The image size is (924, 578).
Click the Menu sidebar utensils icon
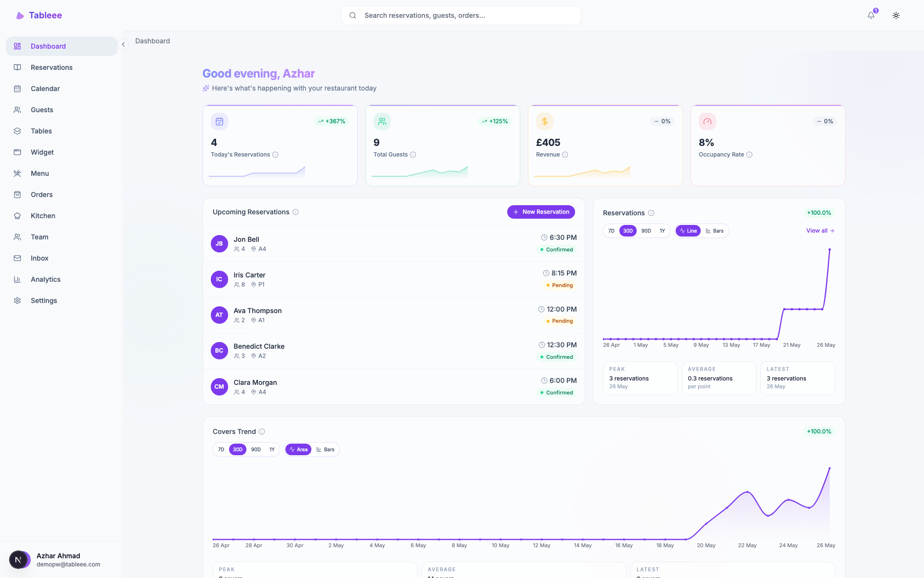[17, 173]
